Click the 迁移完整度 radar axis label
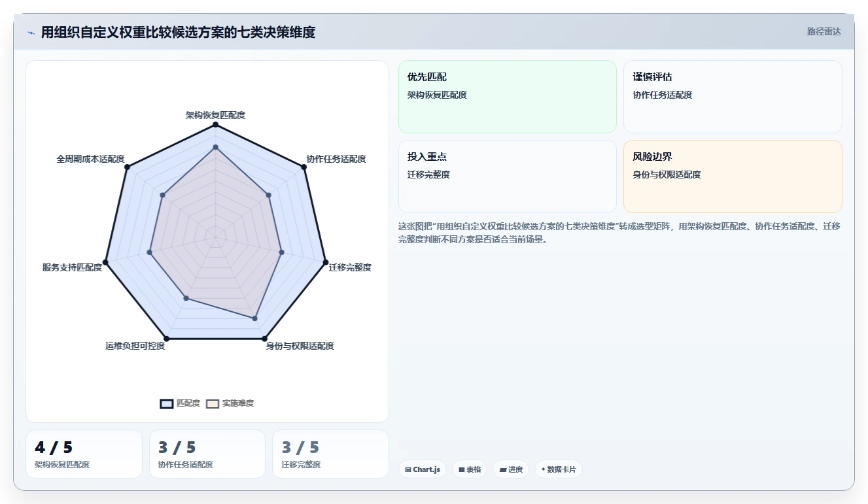Image resolution: width=868 pixels, height=504 pixels. [350, 267]
